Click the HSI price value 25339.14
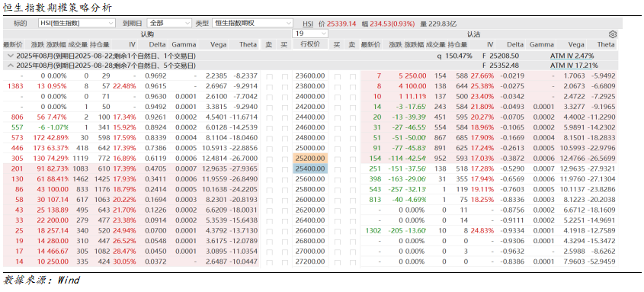 341,24
